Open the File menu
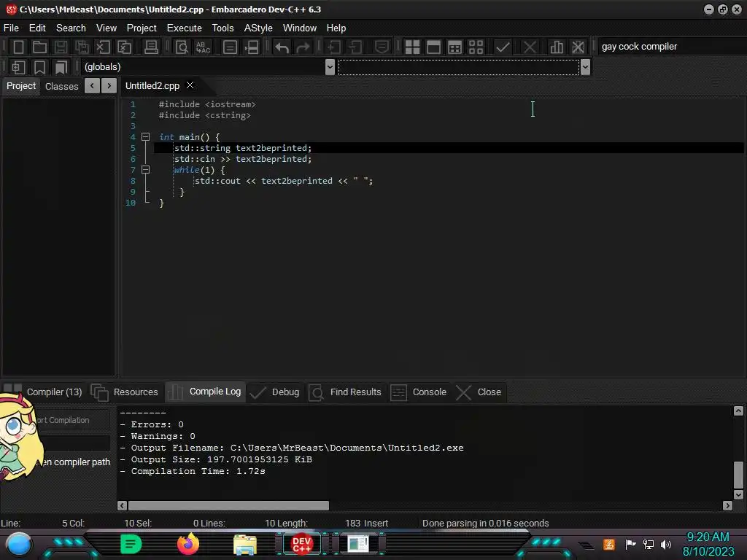 point(11,28)
